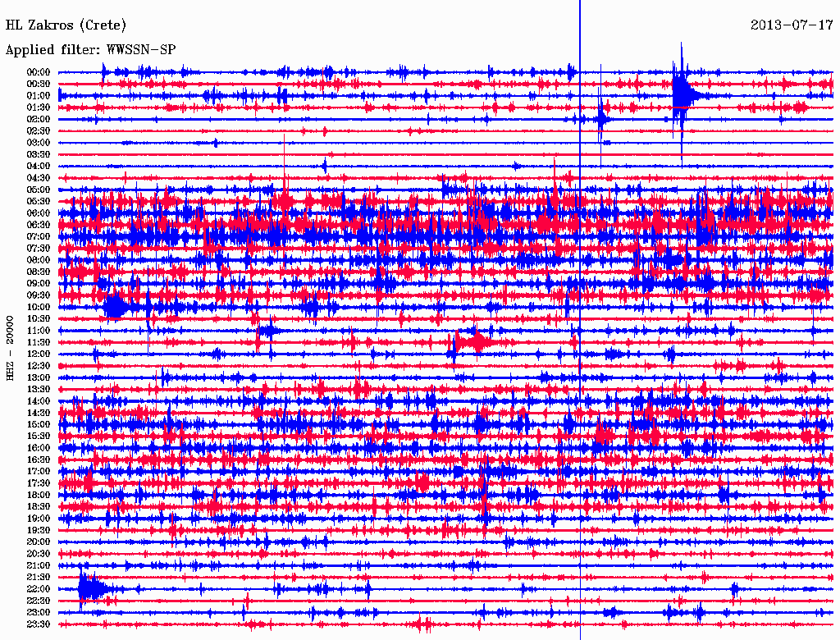
Task: Click the vertical 'HHZ - 20000' axis label
Action: pyautogui.click(x=10, y=349)
